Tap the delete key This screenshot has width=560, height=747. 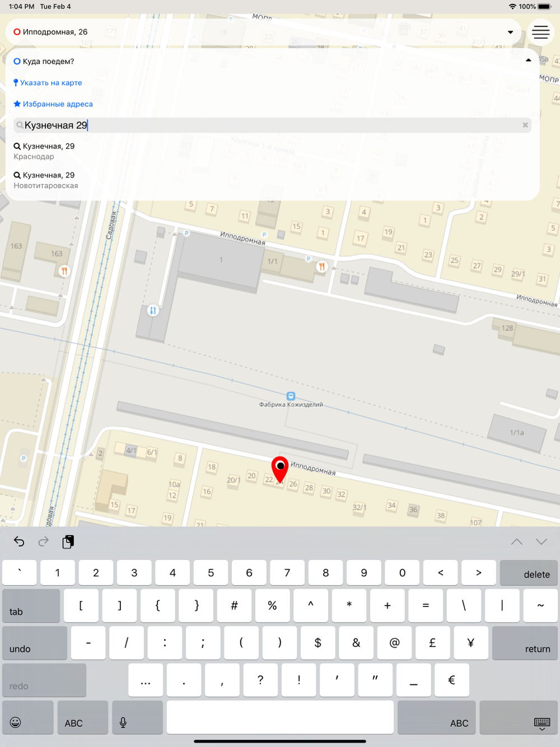point(529,572)
